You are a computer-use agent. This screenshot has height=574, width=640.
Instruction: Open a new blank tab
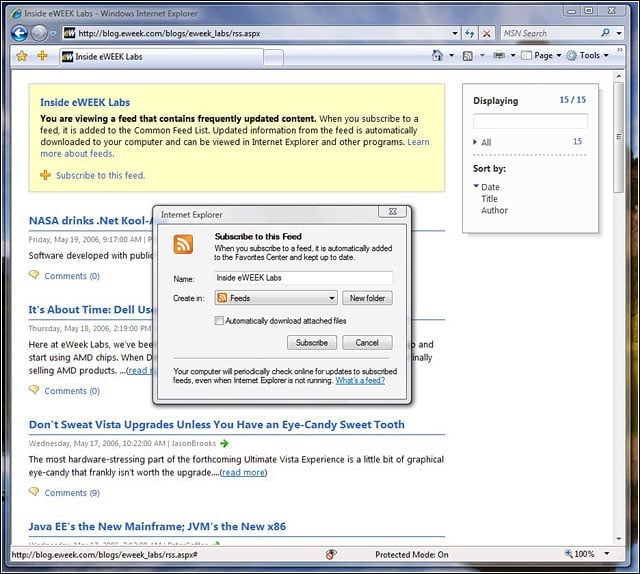pyautogui.click(x=273, y=58)
